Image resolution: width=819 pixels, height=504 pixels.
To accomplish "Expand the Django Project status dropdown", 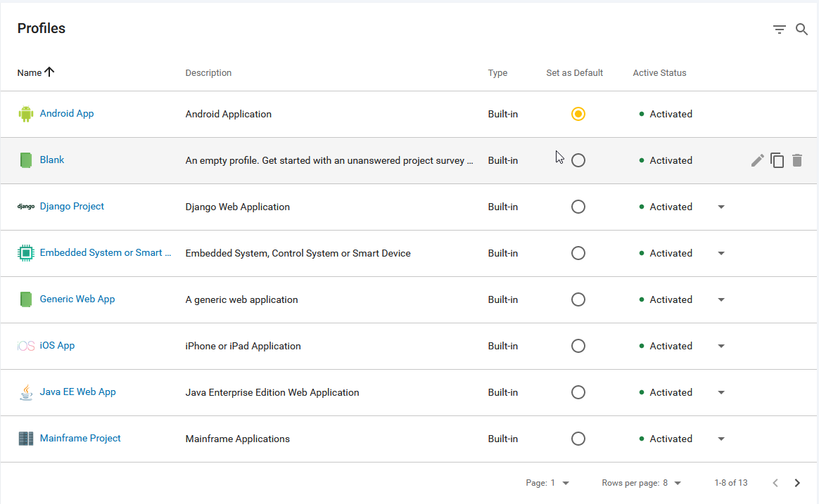I will pyautogui.click(x=721, y=207).
